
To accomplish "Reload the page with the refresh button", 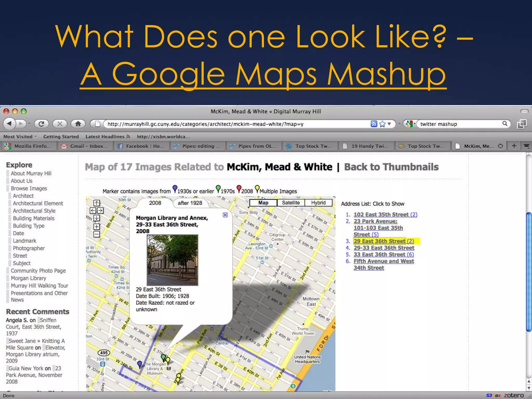I will click(41, 124).
